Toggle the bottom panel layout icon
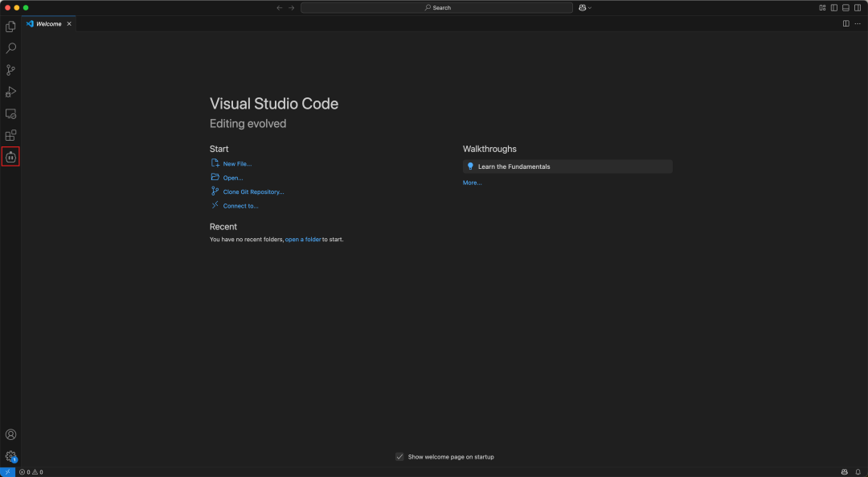Screen dimensions: 868x477 pyautogui.click(x=845, y=8)
